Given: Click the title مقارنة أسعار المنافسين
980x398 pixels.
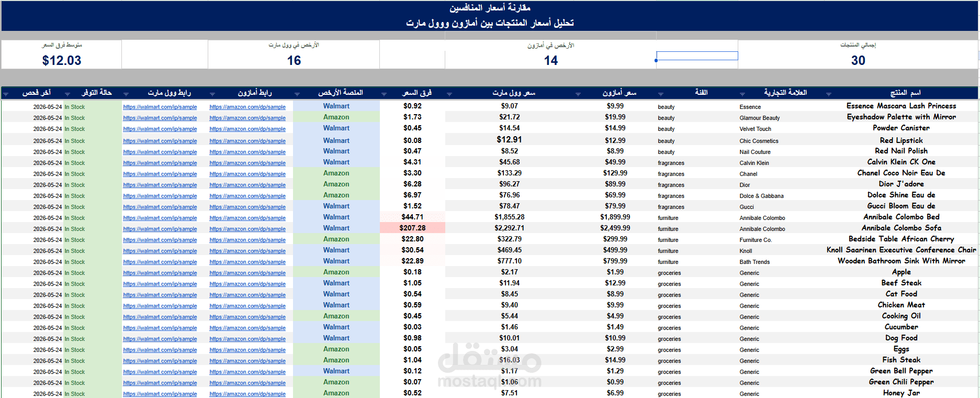Looking at the screenshot, I should click(x=490, y=8).
